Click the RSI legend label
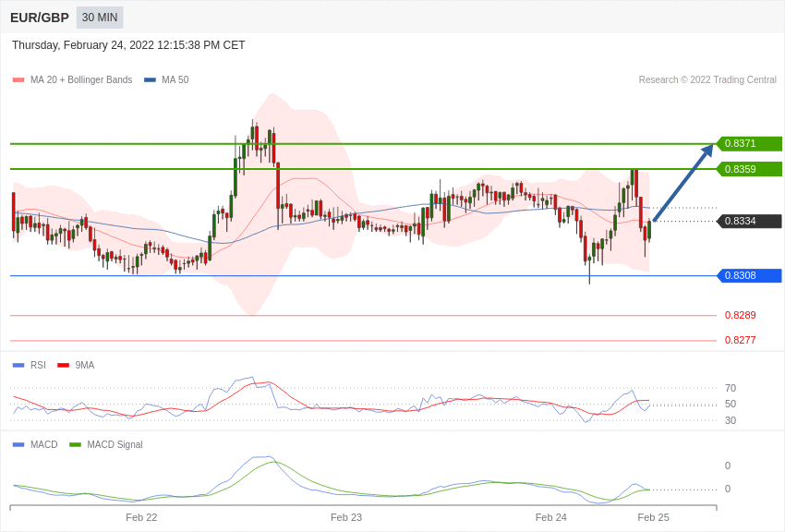The height and width of the screenshot is (532, 785). [x=38, y=366]
